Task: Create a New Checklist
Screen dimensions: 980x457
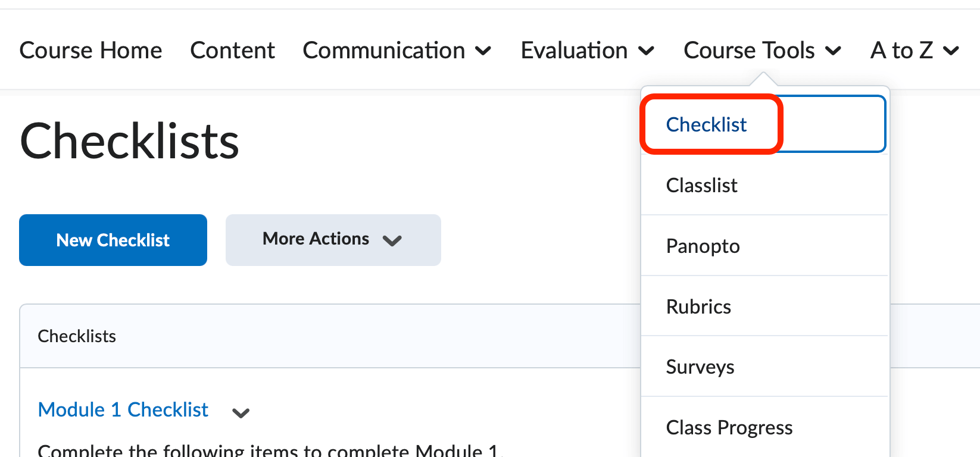Action: pyautogui.click(x=113, y=240)
